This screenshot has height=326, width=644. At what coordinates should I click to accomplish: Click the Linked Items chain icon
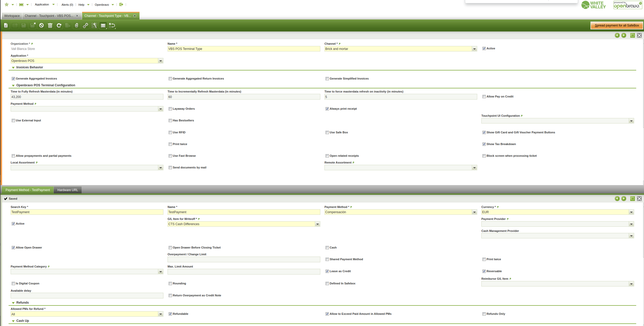85,25
